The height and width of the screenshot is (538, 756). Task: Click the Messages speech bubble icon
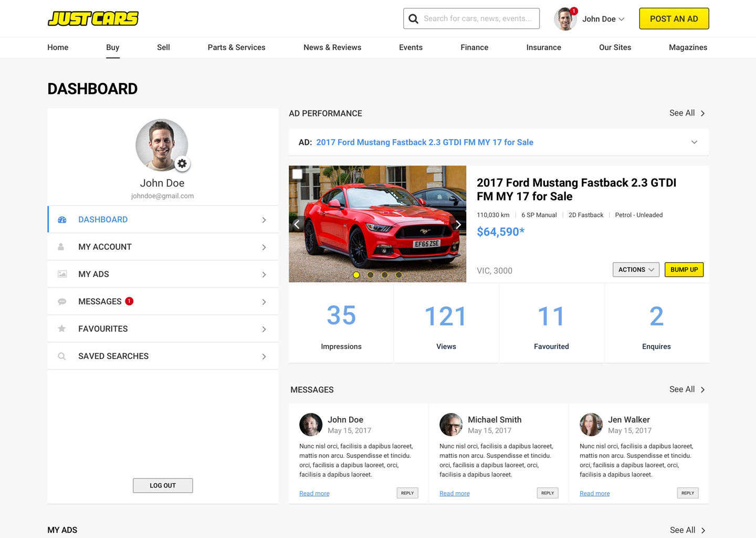point(62,302)
